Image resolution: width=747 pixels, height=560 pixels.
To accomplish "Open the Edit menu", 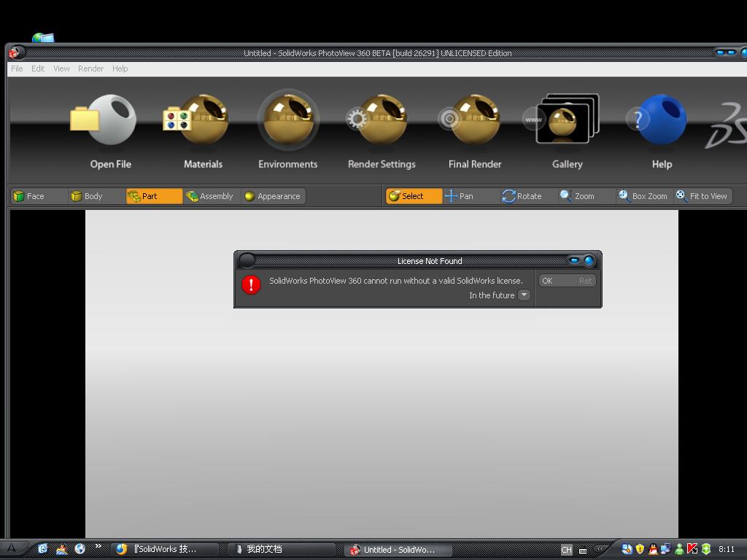I will click(x=38, y=69).
